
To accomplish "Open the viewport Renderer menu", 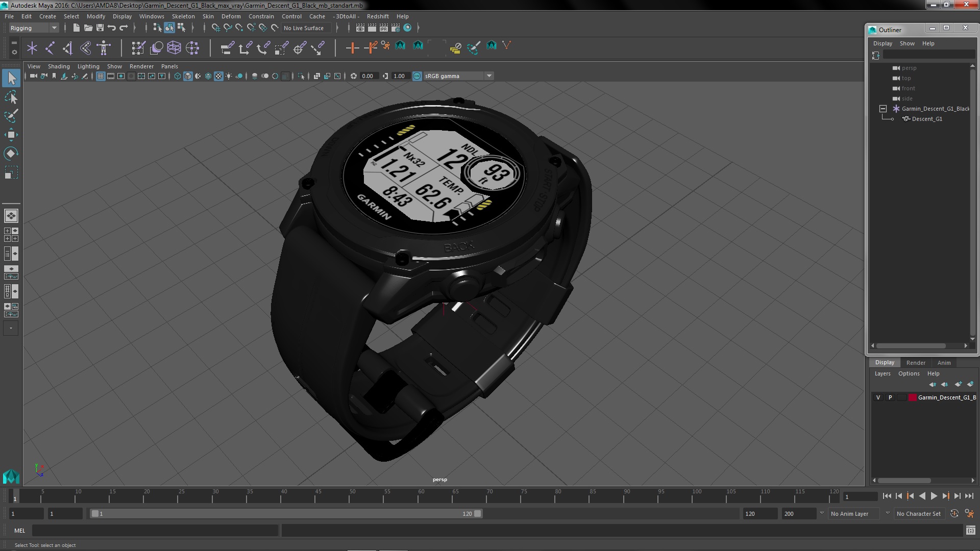I will (x=141, y=66).
